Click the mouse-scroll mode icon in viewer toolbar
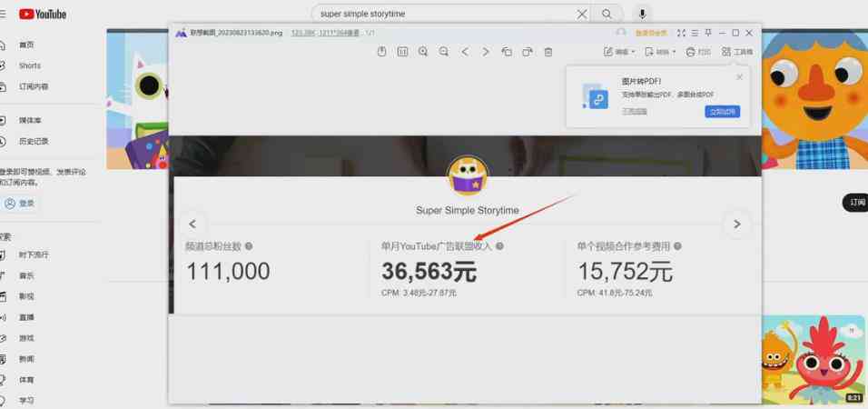868x409 pixels. pyautogui.click(x=381, y=52)
